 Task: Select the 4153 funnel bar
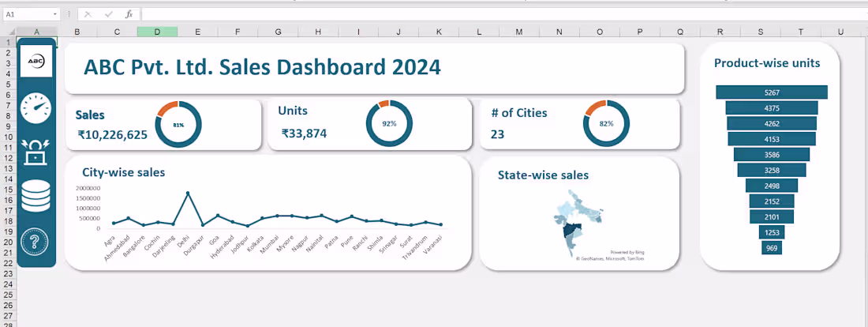[x=771, y=138]
